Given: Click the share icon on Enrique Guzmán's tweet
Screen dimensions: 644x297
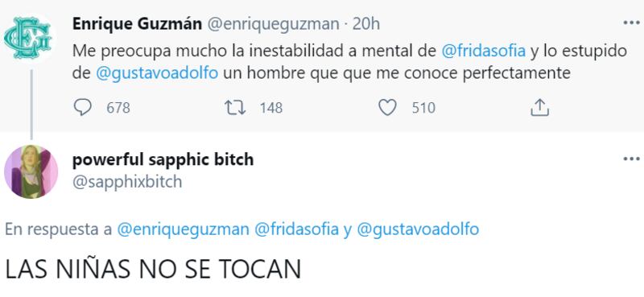Looking at the screenshot, I should [539, 108].
